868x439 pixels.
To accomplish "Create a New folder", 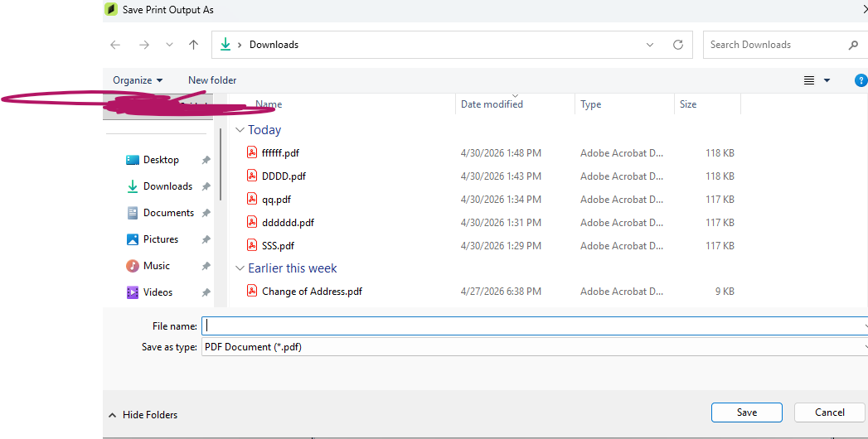I will click(x=212, y=80).
